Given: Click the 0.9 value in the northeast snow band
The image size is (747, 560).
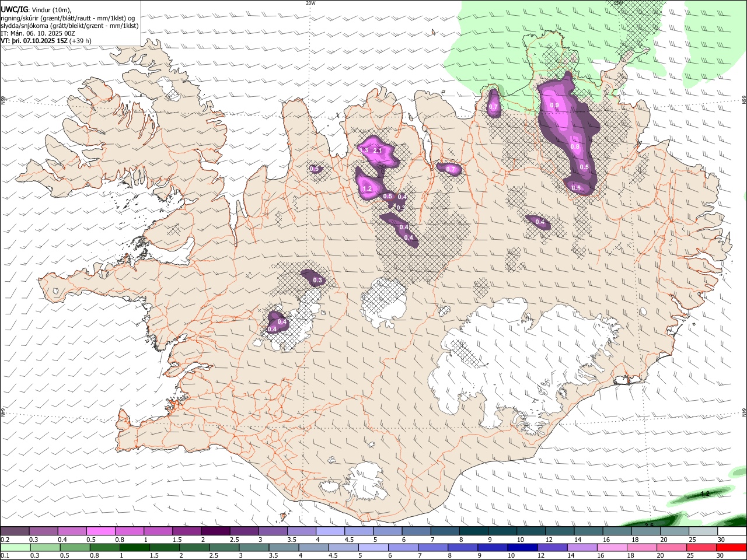Looking at the screenshot, I should tap(554, 105).
